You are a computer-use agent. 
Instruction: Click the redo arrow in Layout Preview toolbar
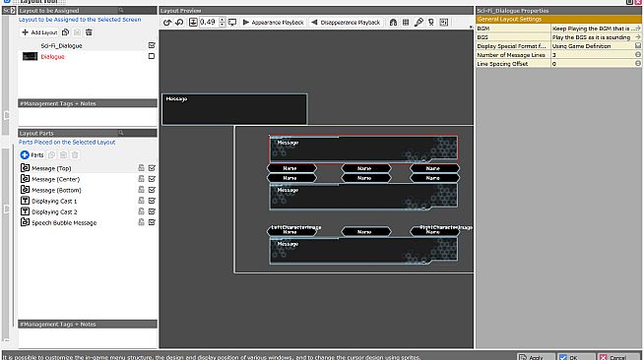pyautogui.click(x=179, y=23)
